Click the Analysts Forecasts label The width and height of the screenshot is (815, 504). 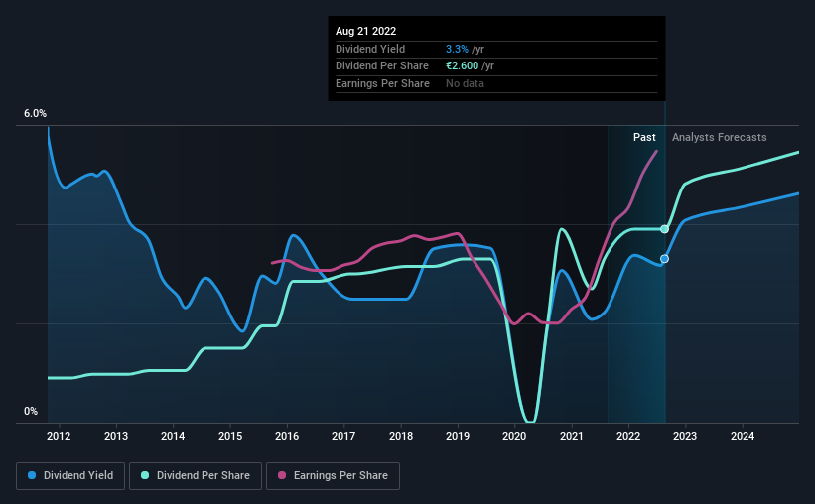tap(720, 137)
